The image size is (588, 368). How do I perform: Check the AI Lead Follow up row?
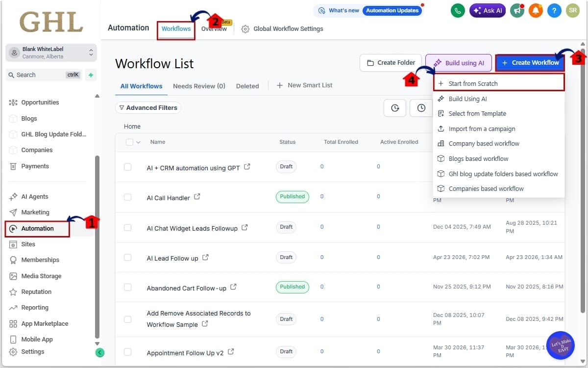point(127,258)
